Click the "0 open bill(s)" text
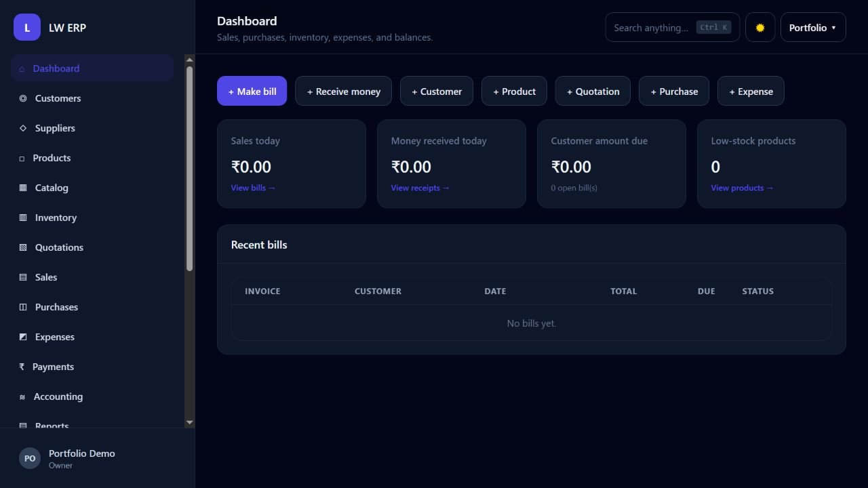 click(x=574, y=188)
